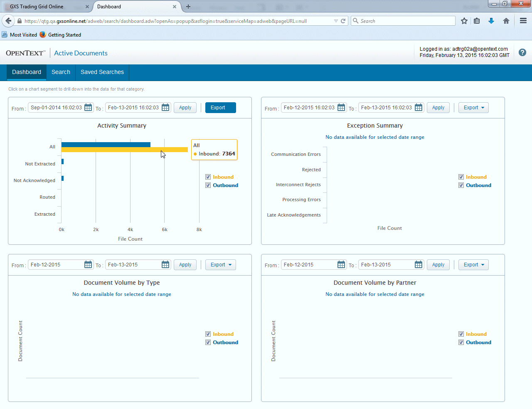Open calendar for Document Volume by Type To date
The height and width of the screenshot is (409, 532).
[x=165, y=265]
